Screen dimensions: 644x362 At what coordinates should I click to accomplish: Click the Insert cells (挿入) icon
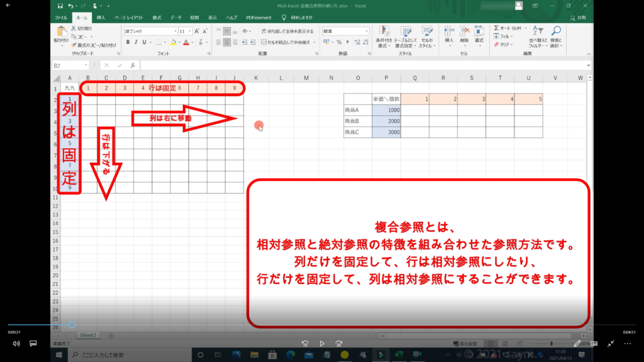tap(449, 35)
